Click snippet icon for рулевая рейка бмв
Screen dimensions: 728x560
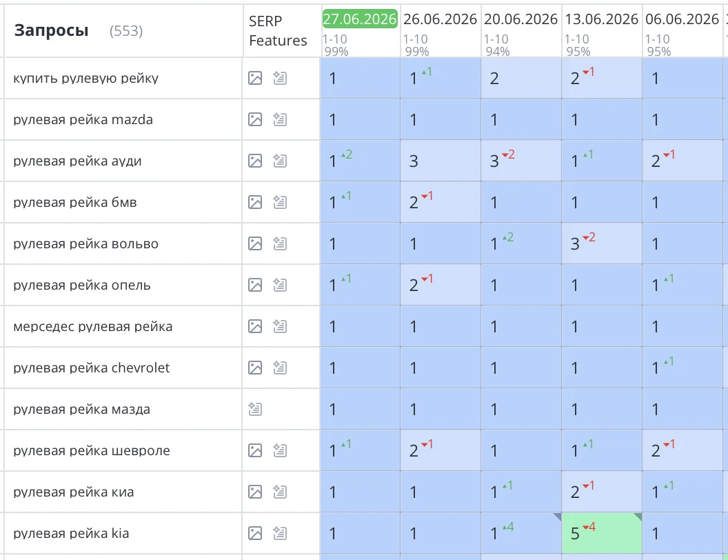279,202
